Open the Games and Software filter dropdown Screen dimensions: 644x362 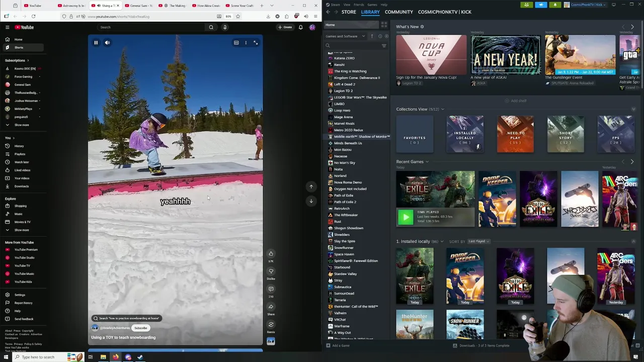tap(345, 36)
